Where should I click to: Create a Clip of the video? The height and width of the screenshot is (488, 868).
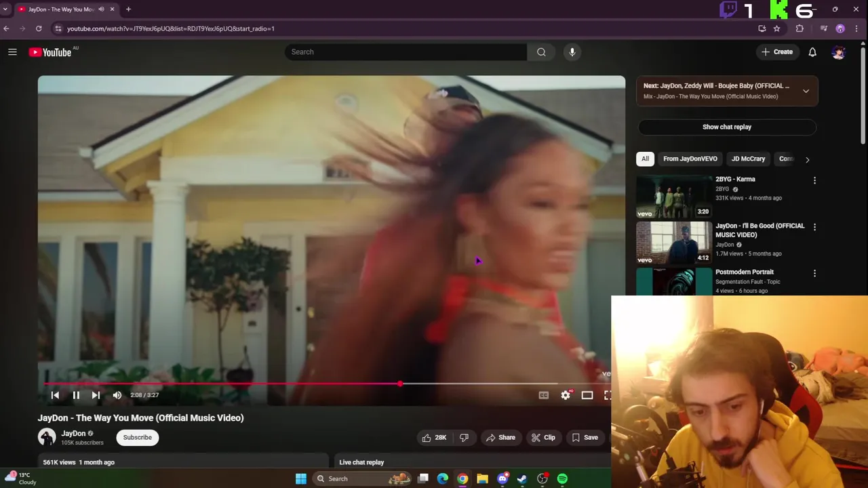tap(543, 438)
